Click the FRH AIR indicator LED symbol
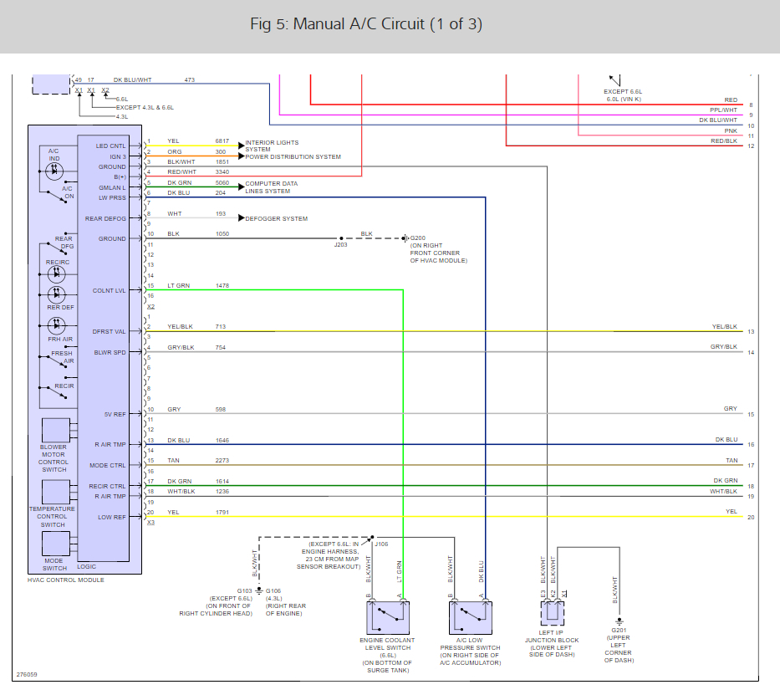Viewport: 780px width, 700px height. click(57, 327)
